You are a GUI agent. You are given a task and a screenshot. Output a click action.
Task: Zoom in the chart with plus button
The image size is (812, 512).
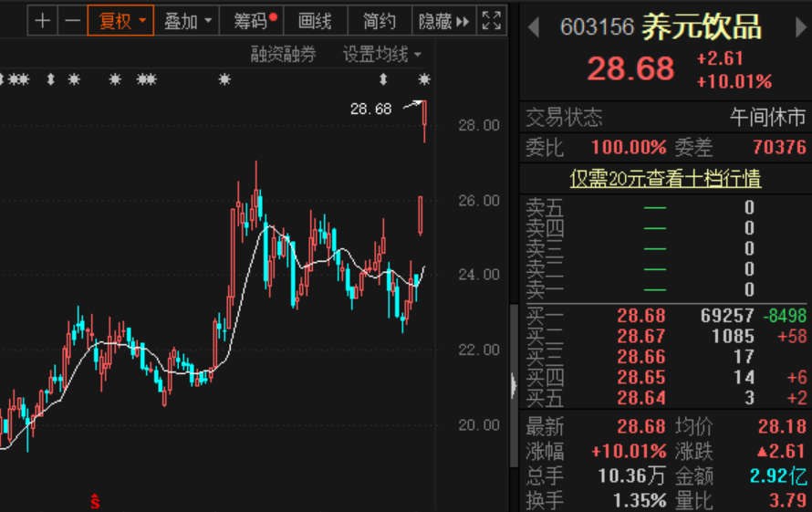43,20
